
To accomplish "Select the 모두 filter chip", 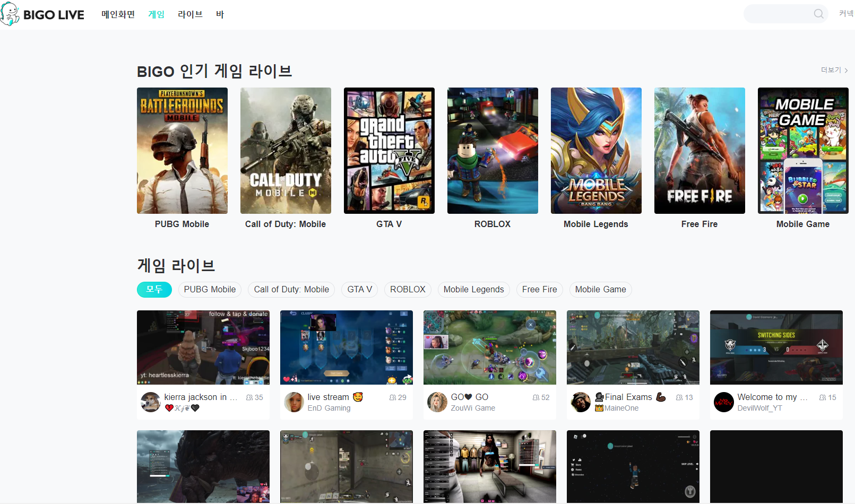I will [x=154, y=289].
